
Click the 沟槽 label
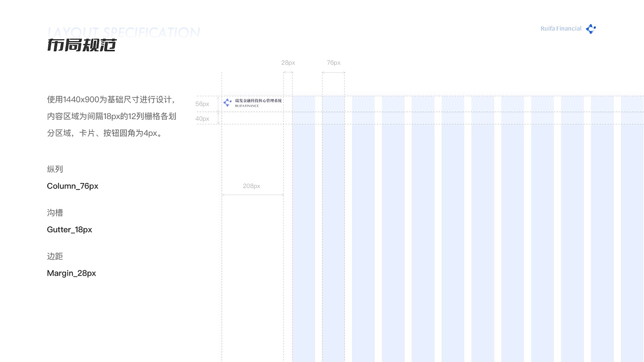[55, 213]
